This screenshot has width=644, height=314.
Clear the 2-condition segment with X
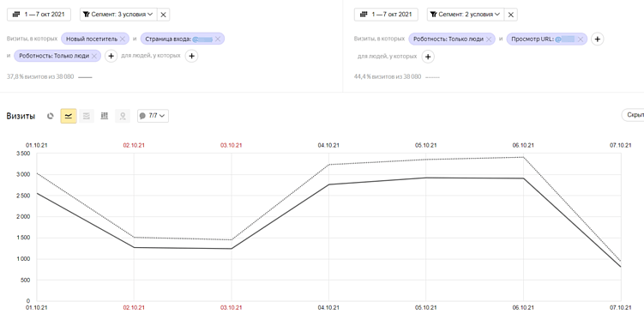[510, 15]
